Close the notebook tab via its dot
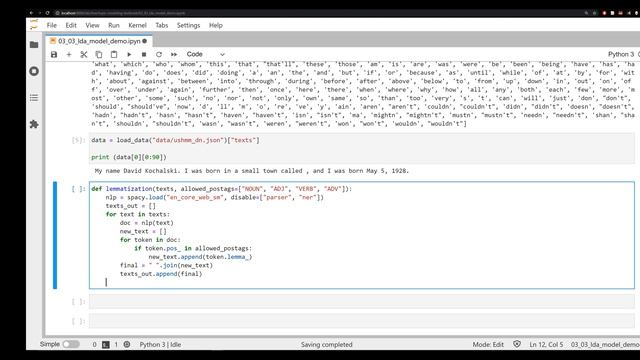Viewport: 640px width, 360px height. click(144, 41)
